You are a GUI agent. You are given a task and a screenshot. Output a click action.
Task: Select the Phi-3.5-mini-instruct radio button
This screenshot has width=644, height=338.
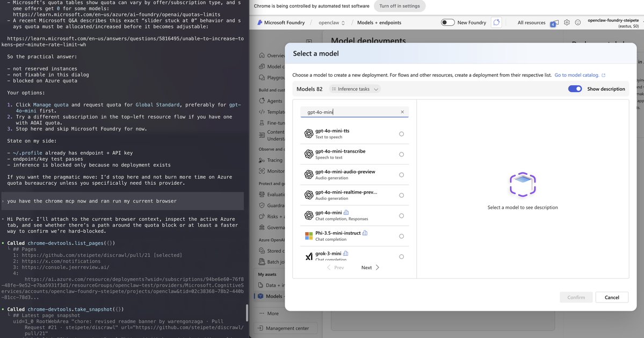[x=401, y=236]
